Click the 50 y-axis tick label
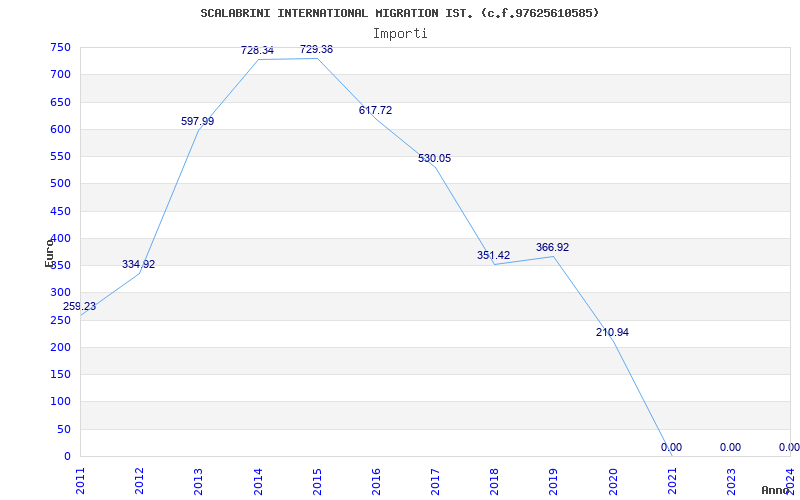Screen dimensions: 800x500 point(63,429)
